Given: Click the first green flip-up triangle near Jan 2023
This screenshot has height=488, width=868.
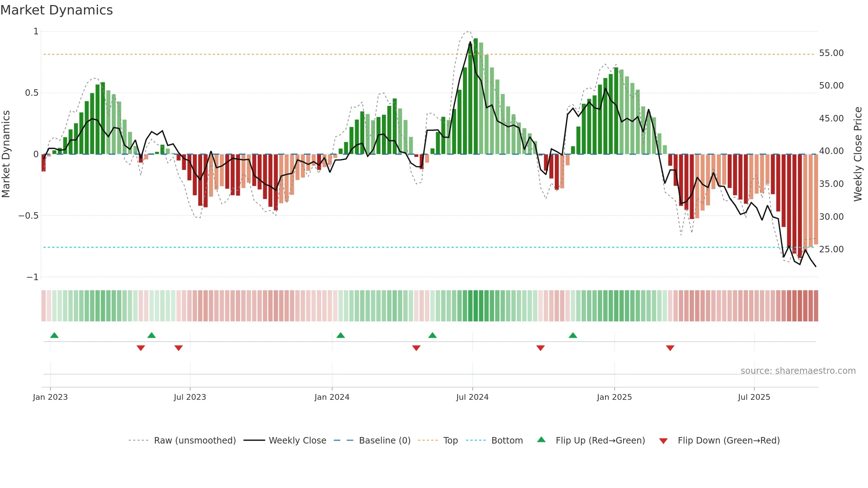Looking at the screenshot, I should 54,335.
